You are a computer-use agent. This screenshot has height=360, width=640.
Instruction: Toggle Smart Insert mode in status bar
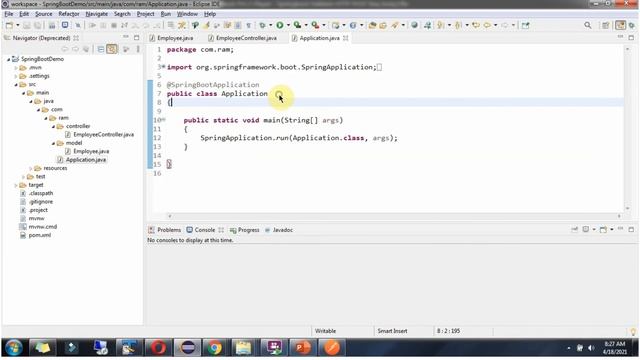pyautogui.click(x=392, y=331)
